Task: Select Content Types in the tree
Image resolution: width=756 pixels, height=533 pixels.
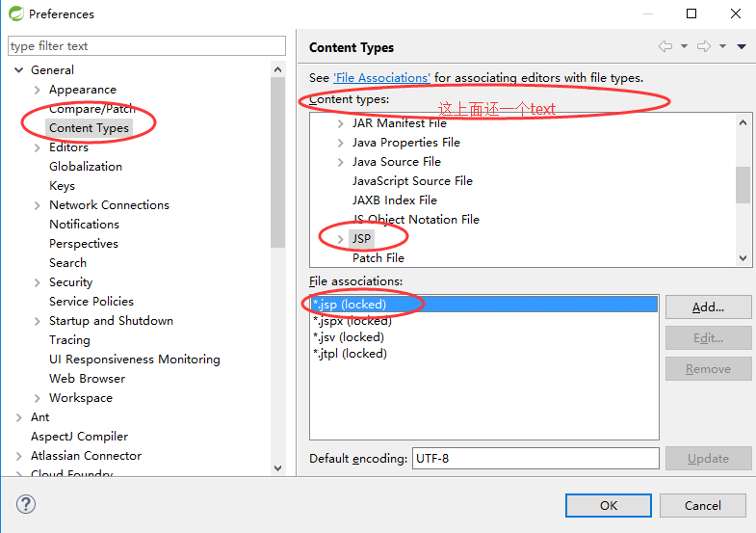Action: [x=89, y=128]
